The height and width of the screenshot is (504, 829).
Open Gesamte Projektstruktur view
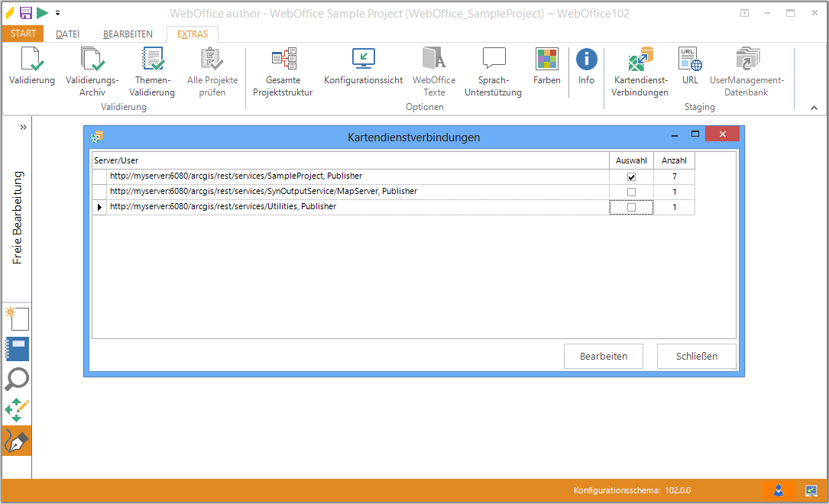click(x=283, y=60)
